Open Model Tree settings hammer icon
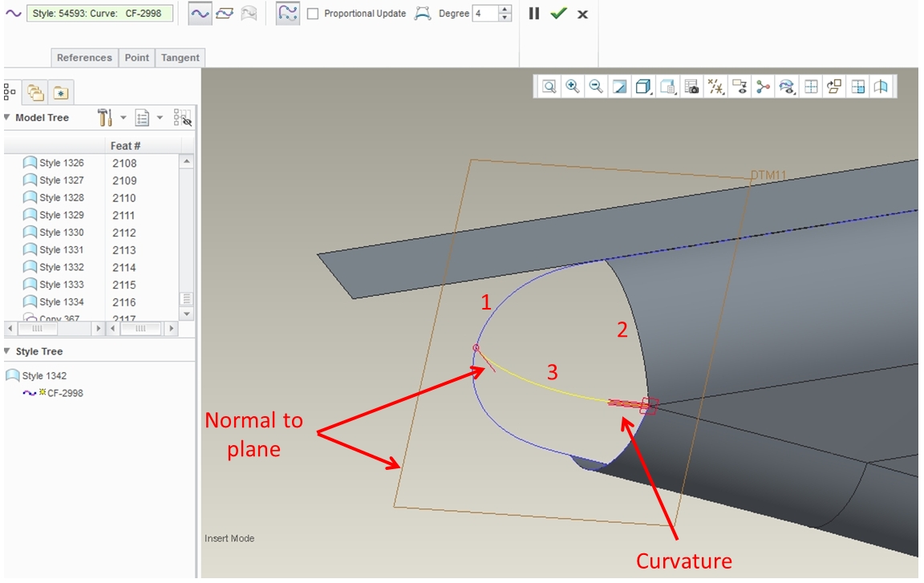The height and width of the screenshot is (583, 924). point(105,118)
